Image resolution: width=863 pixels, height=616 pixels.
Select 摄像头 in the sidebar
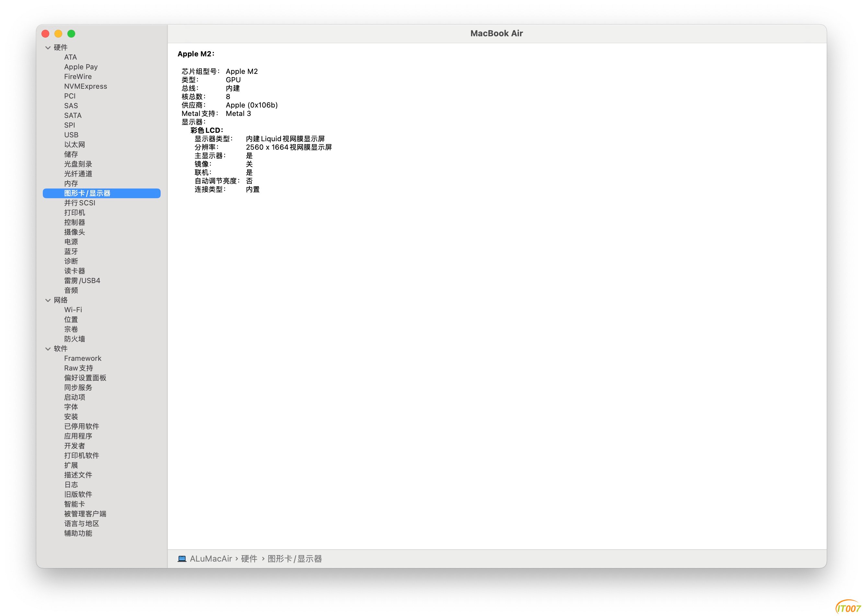coord(75,232)
